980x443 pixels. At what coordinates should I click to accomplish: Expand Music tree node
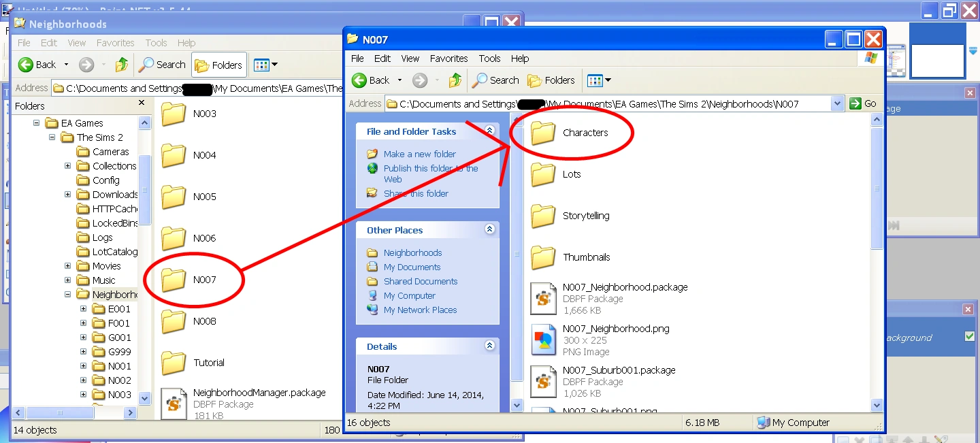[x=67, y=280]
